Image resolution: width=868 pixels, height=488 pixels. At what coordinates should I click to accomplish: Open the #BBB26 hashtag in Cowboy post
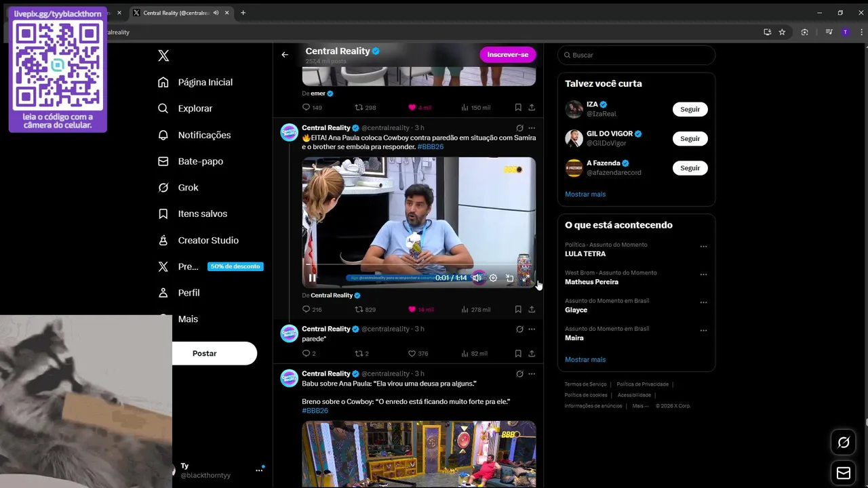pyautogui.click(x=431, y=147)
